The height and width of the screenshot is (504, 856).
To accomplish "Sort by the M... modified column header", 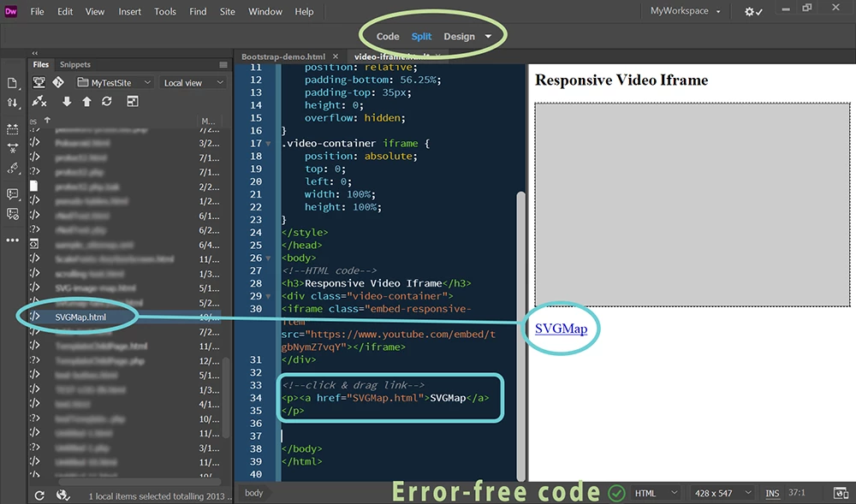I will coord(208,122).
